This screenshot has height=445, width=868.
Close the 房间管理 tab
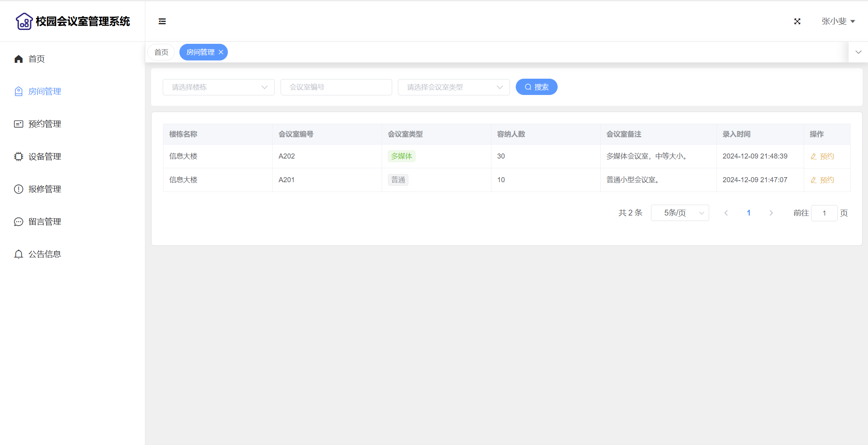click(x=221, y=52)
